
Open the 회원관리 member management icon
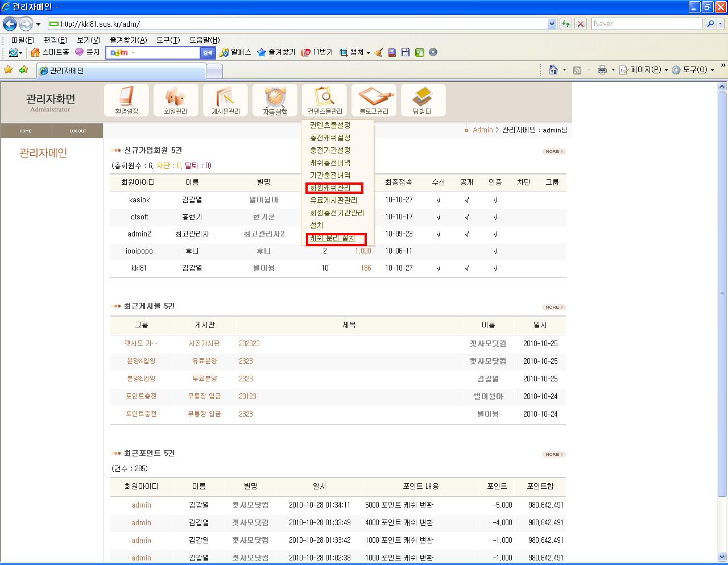click(176, 100)
